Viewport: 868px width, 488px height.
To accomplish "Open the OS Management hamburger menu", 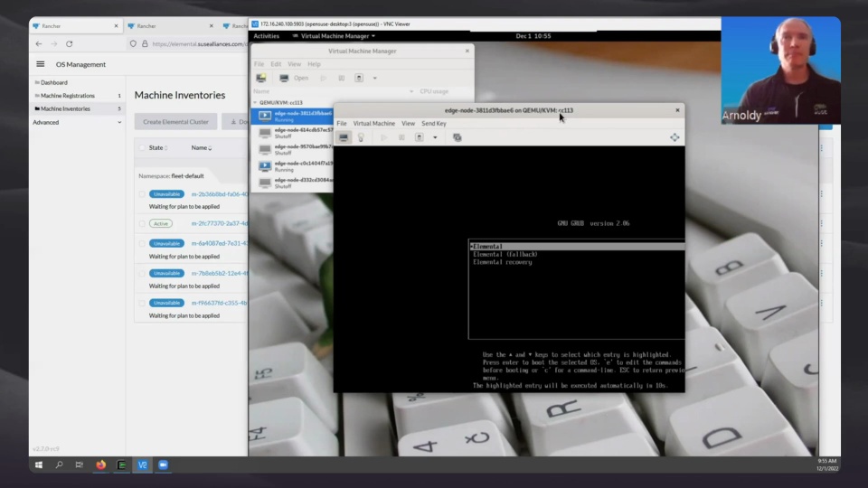I will coord(41,64).
